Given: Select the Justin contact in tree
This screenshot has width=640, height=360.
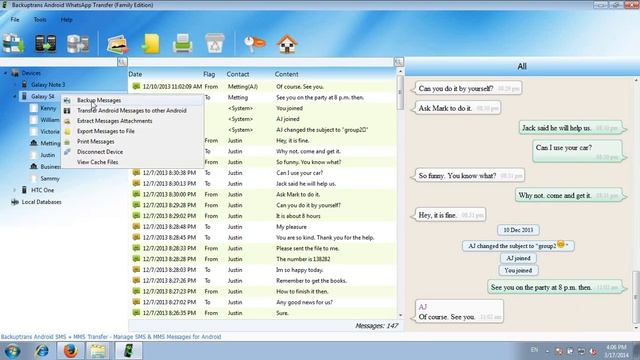Looking at the screenshot, I should tap(47, 155).
